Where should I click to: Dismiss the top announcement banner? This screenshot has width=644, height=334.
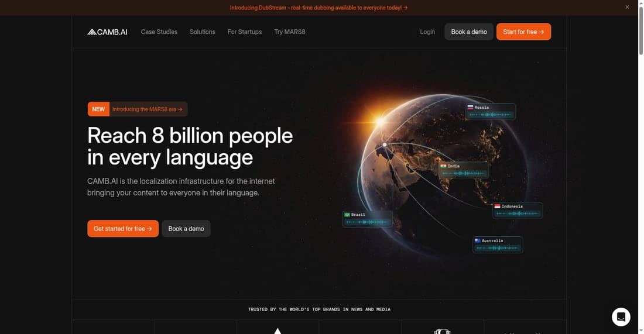click(x=627, y=7)
